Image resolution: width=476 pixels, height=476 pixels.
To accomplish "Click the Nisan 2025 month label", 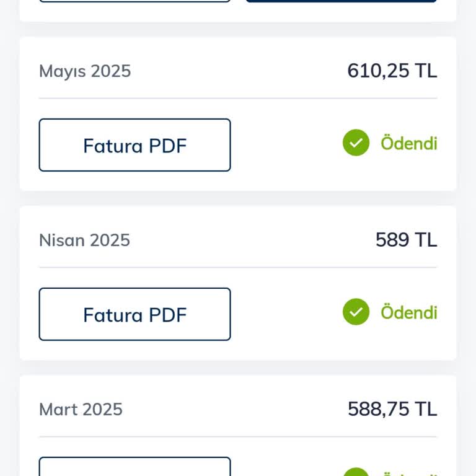I will [x=84, y=240].
